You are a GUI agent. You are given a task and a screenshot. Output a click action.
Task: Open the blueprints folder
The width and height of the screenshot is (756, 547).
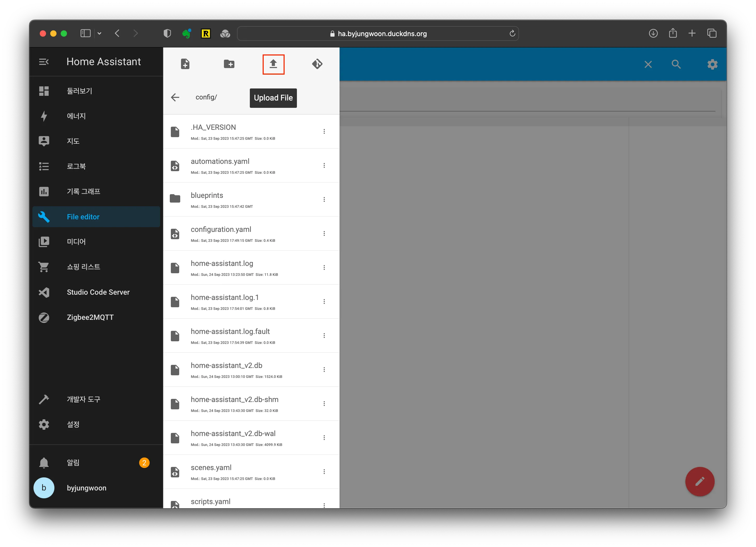coord(251,199)
